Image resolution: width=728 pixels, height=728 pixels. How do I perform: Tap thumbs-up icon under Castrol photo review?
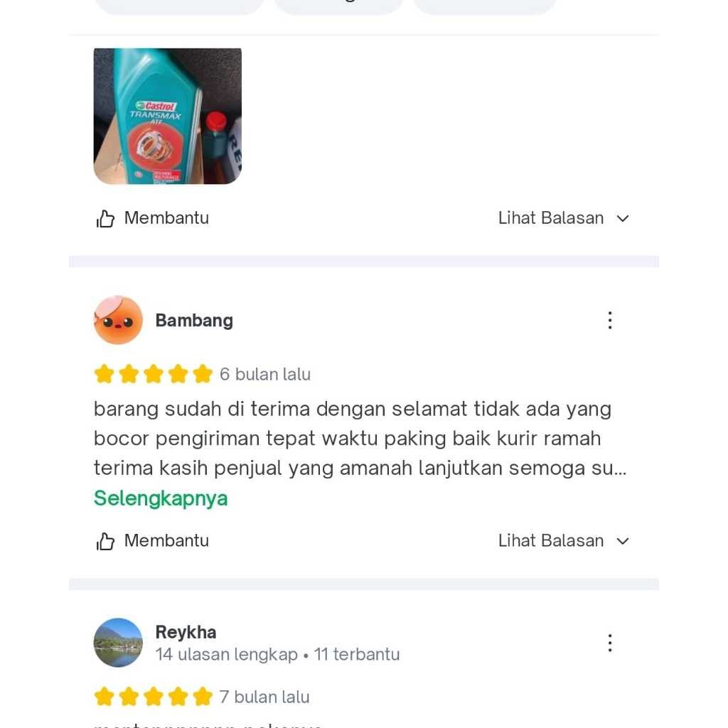coord(105,219)
